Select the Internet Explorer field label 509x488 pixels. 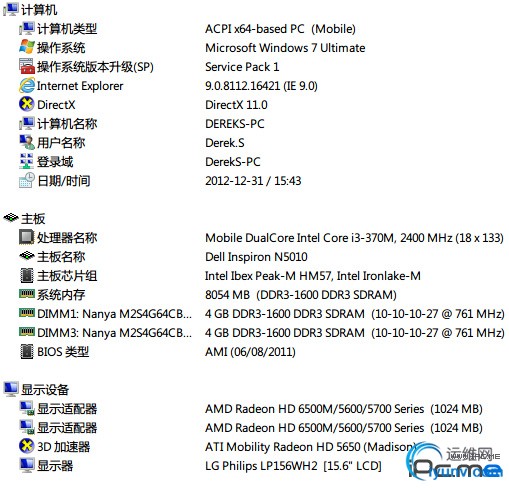pos(80,86)
